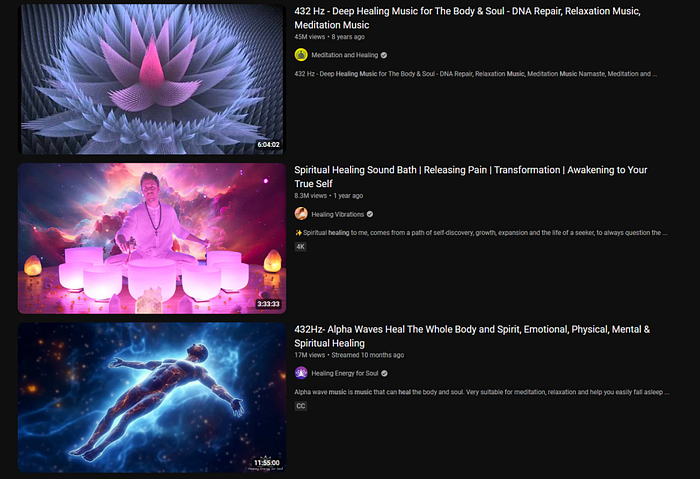
Task: Click the 4K badge under Spiritual Healing video
Action: [x=300, y=246]
